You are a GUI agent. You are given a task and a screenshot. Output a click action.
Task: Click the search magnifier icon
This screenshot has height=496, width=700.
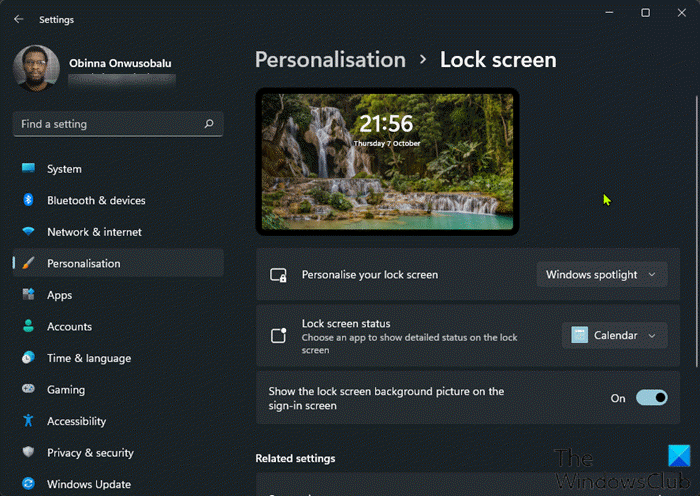coord(209,124)
